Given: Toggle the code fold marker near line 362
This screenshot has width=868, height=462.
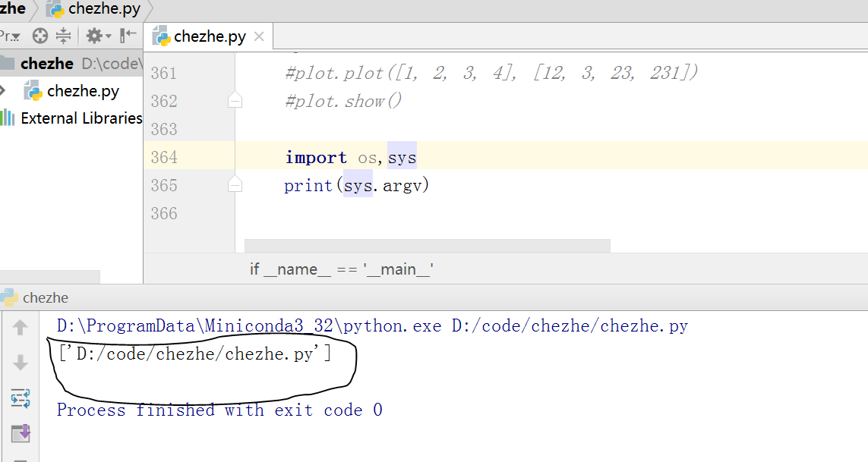Looking at the screenshot, I should (235, 100).
